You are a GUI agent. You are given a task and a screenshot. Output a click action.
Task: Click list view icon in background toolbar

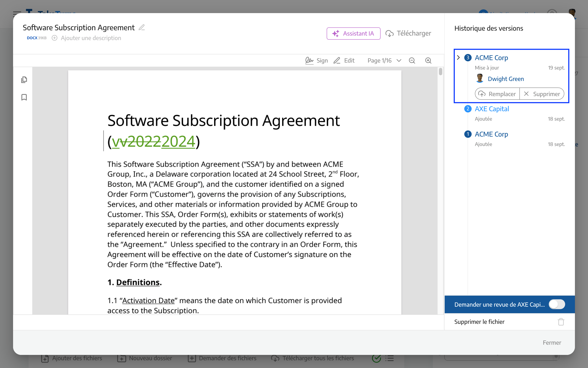[x=390, y=358]
